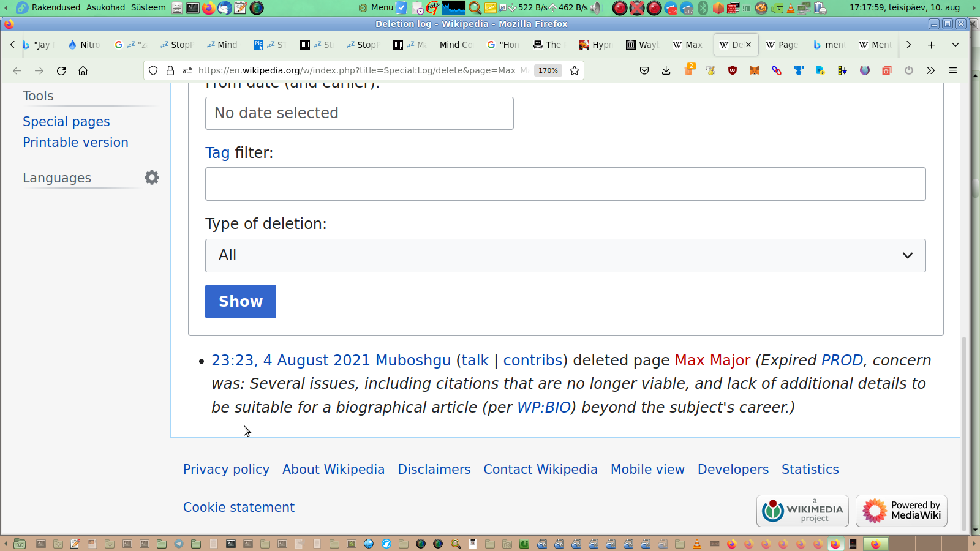980x551 pixels.
Task: Open the red Max Major link
Action: (x=712, y=361)
